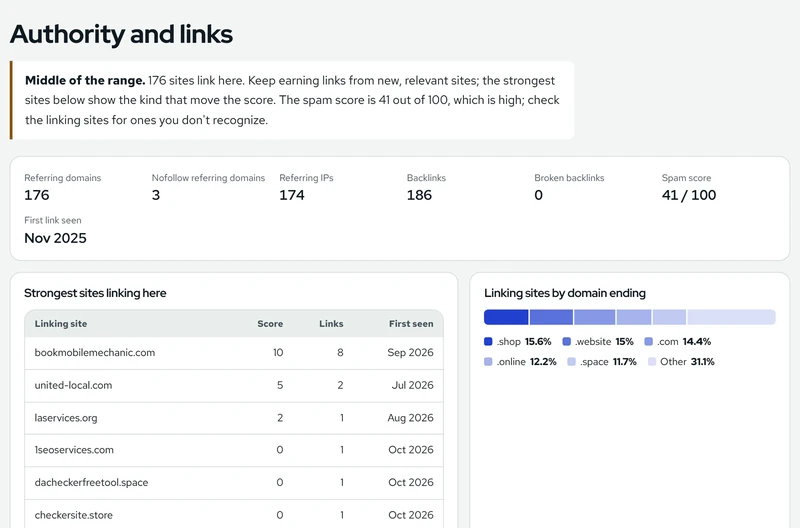Sort by the First seen column header
The image size is (800, 528).
[x=411, y=323]
